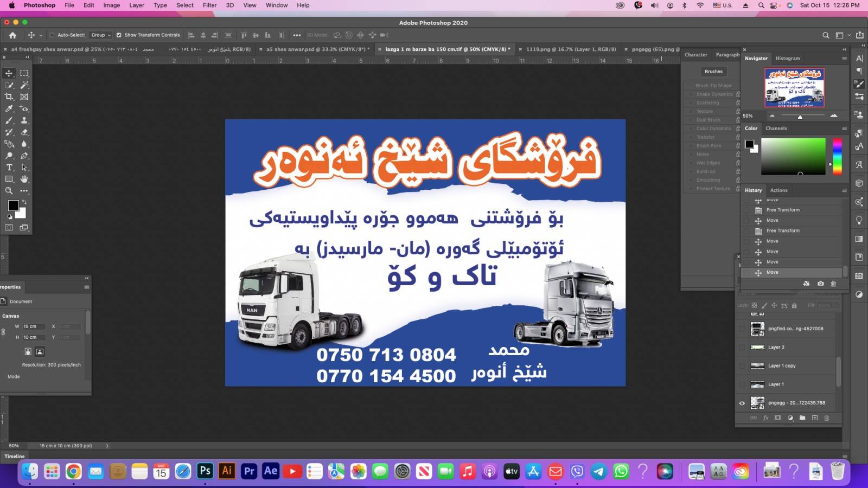Toggle Auto-Select checkbox
Image resolution: width=868 pixels, height=488 pixels.
[x=52, y=35]
